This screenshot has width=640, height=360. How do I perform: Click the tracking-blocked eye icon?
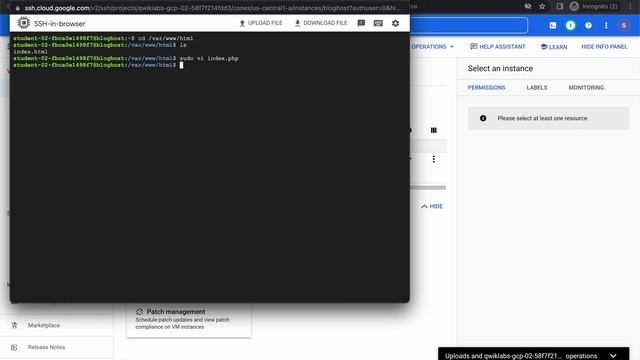[x=528, y=6]
